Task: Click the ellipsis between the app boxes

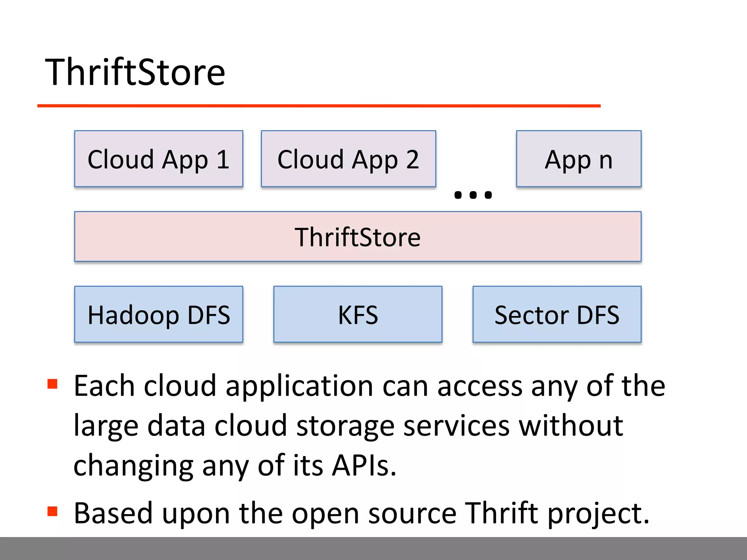Action: click(x=473, y=195)
